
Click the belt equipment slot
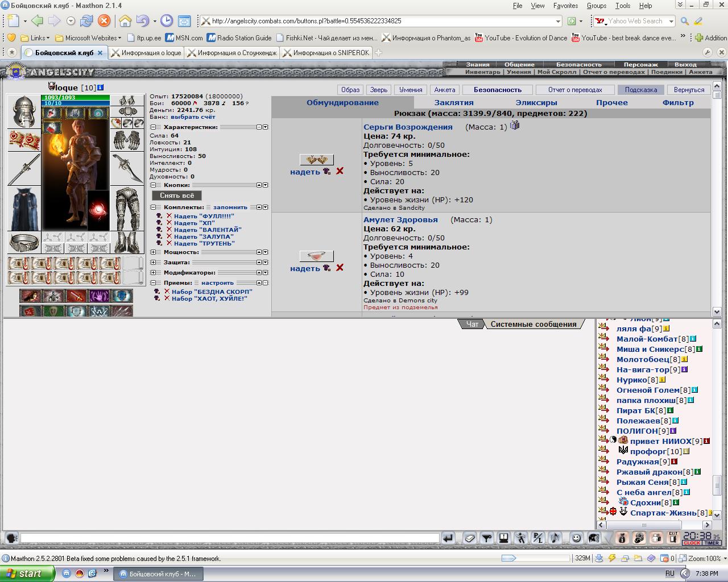[x=24, y=243]
